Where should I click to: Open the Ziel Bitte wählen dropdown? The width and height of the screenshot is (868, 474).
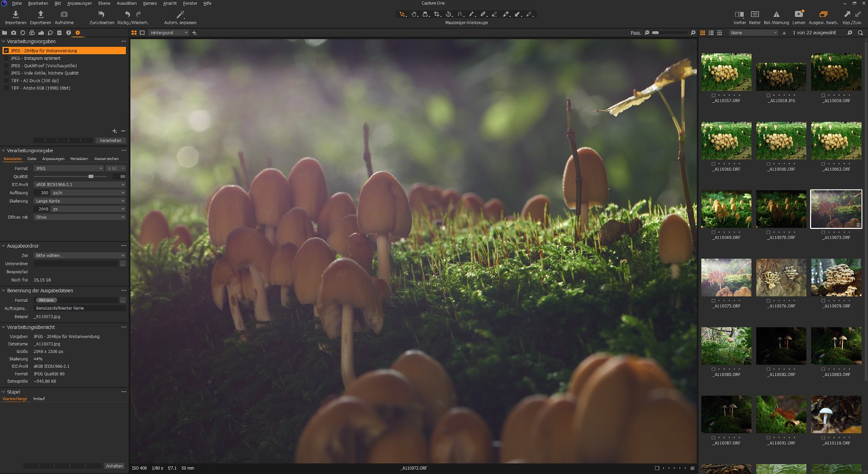pos(79,255)
